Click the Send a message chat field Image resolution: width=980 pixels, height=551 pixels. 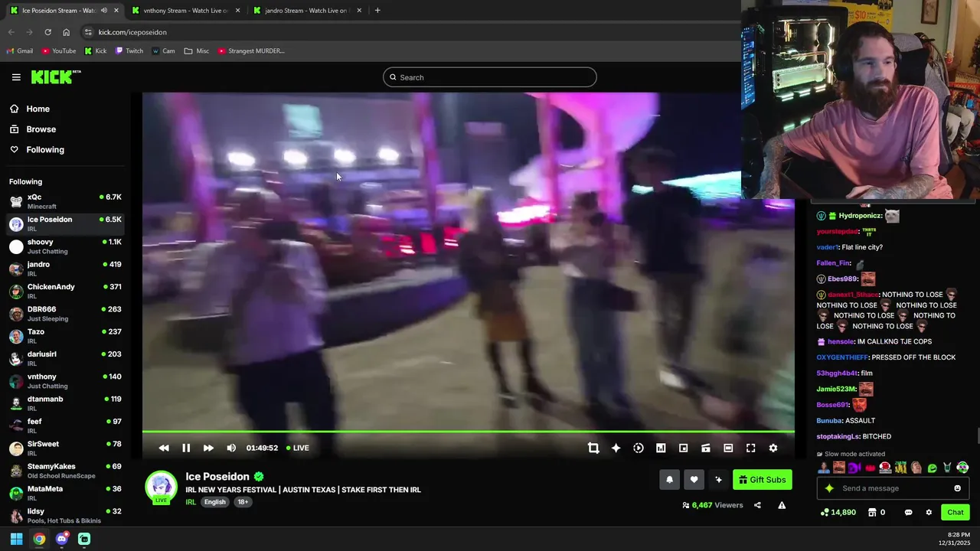[x=893, y=488]
